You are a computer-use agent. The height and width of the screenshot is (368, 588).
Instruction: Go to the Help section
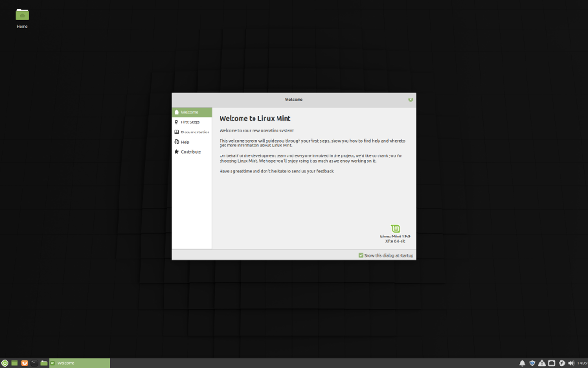(x=192, y=142)
